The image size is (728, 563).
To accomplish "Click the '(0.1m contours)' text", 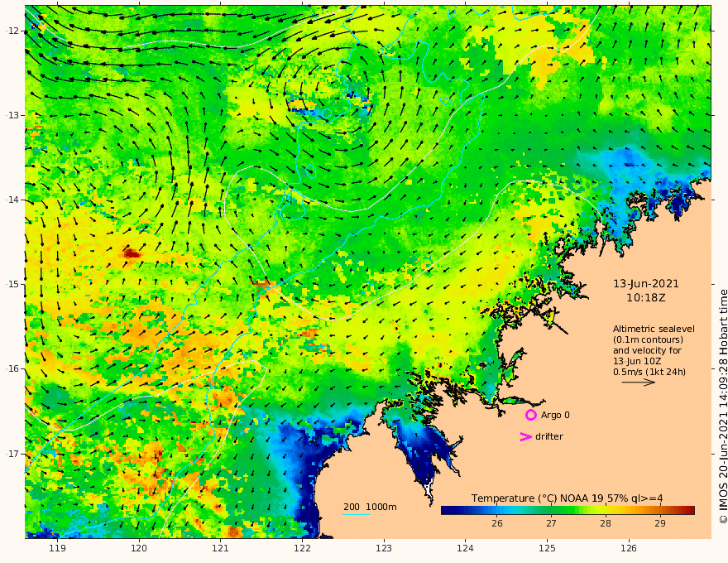I will [x=648, y=339].
